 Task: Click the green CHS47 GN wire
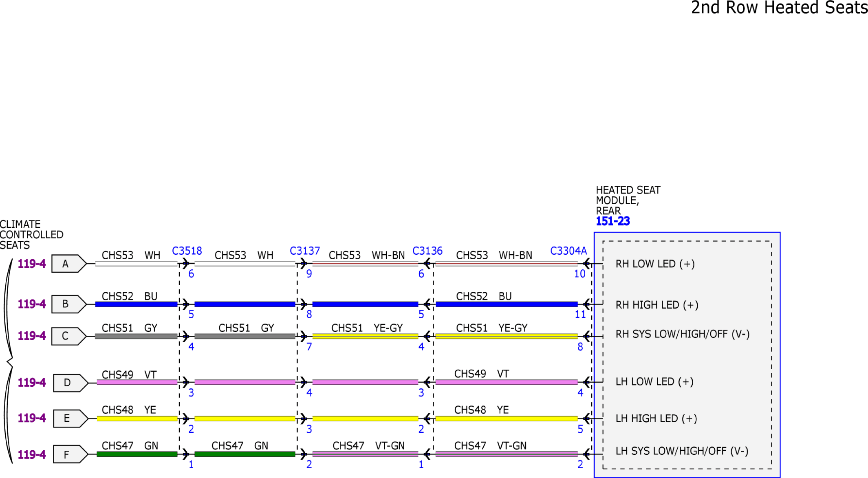pos(137,454)
